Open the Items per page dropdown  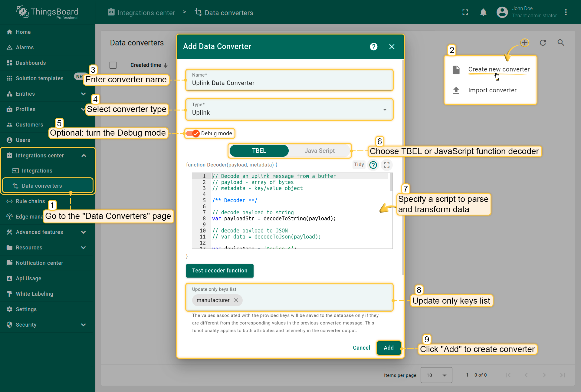tap(436, 375)
